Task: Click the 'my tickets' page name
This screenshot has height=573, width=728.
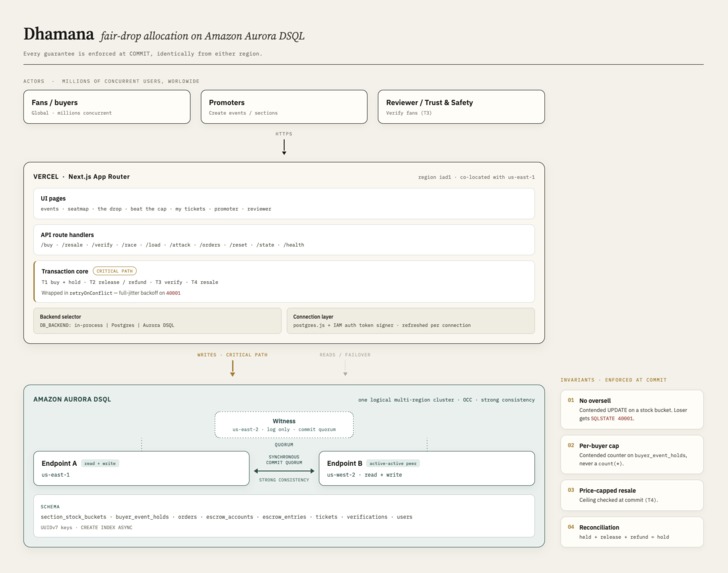Action: click(190, 209)
